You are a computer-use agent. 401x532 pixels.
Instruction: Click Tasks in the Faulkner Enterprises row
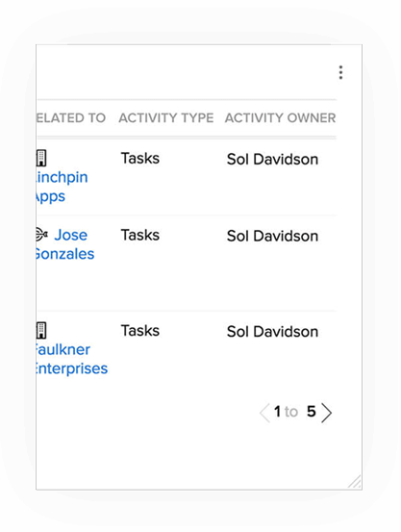click(x=140, y=331)
